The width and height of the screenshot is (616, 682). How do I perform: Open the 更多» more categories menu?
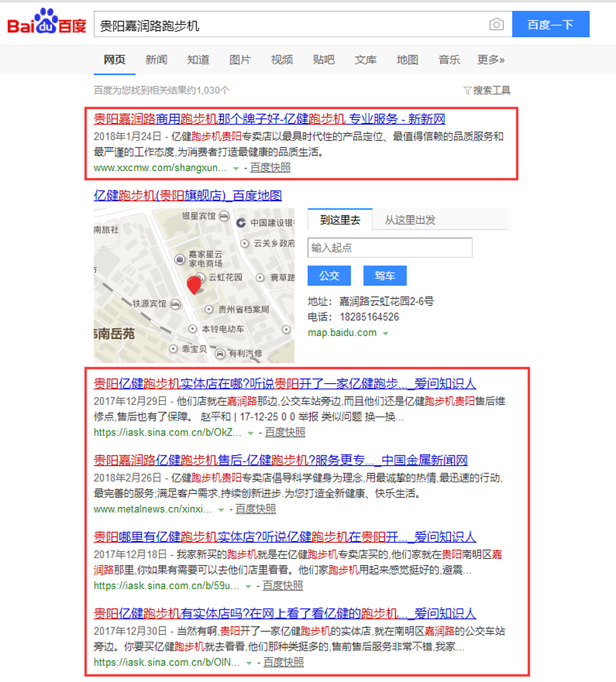click(x=491, y=60)
